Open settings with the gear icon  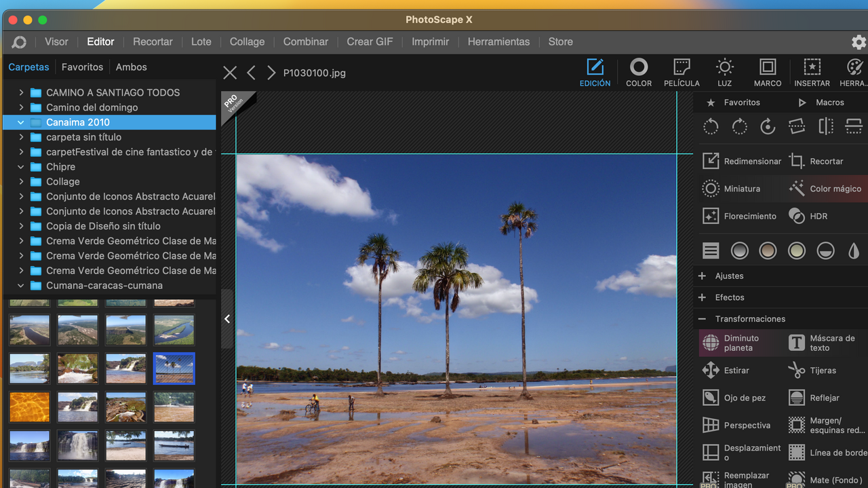(x=859, y=42)
